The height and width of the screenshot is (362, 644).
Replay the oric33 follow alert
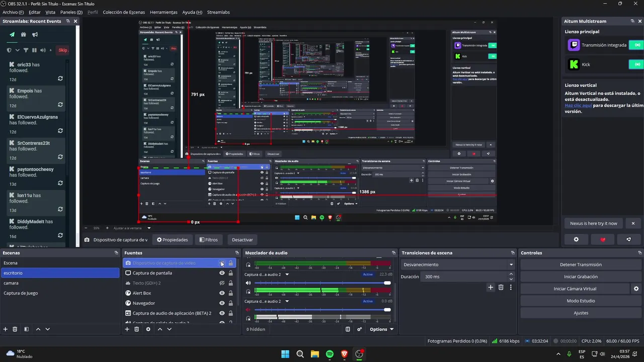click(x=60, y=79)
